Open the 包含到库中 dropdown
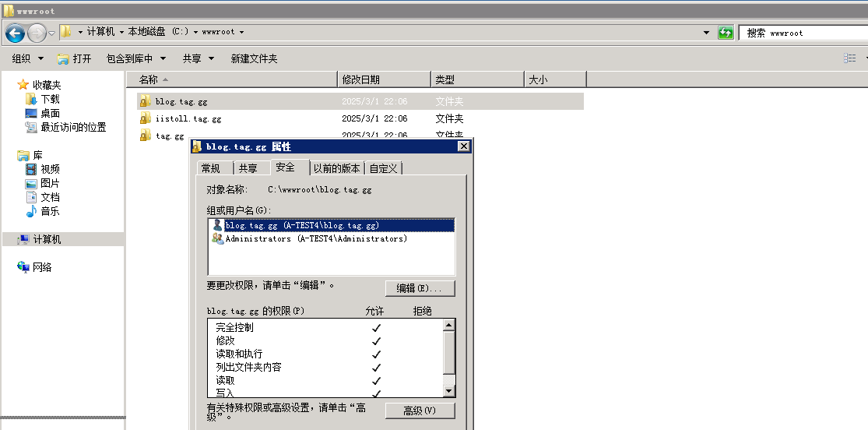Screen dimensions: 868x430 [x=136, y=58]
